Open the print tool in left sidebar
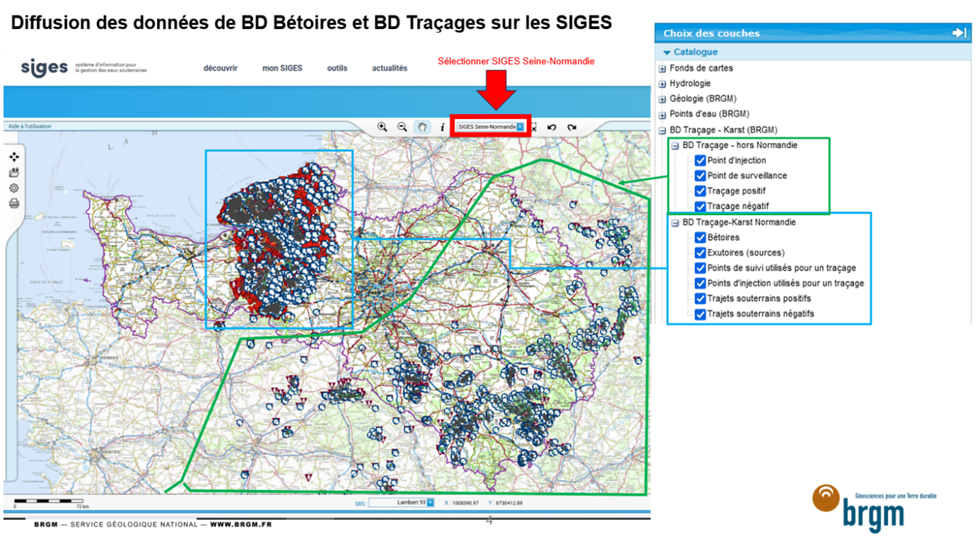The height and width of the screenshot is (546, 980). point(14,203)
